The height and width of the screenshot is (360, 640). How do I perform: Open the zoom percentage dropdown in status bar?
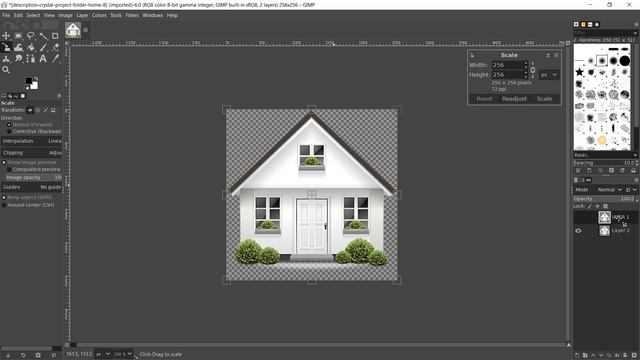122,354
